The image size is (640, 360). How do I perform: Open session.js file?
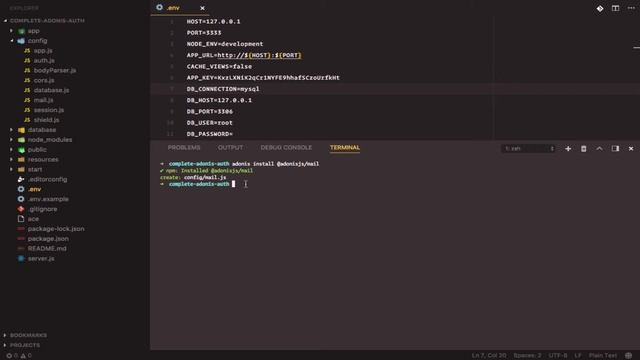click(x=49, y=110)
